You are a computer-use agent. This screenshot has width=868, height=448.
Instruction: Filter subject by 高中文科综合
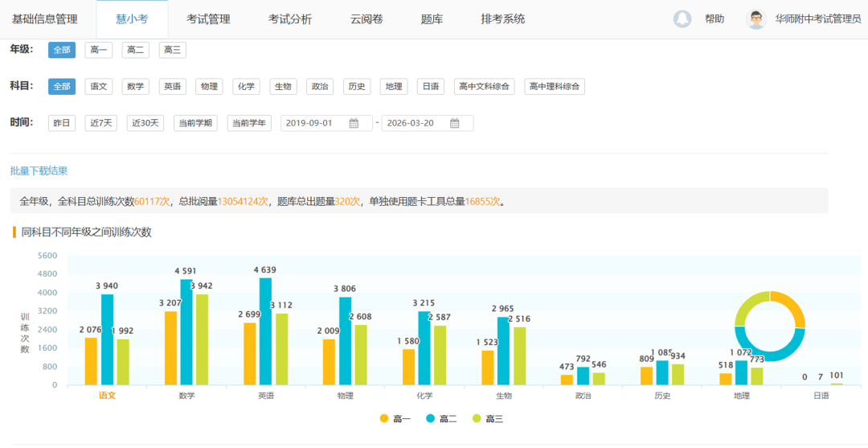click(485, 86)
